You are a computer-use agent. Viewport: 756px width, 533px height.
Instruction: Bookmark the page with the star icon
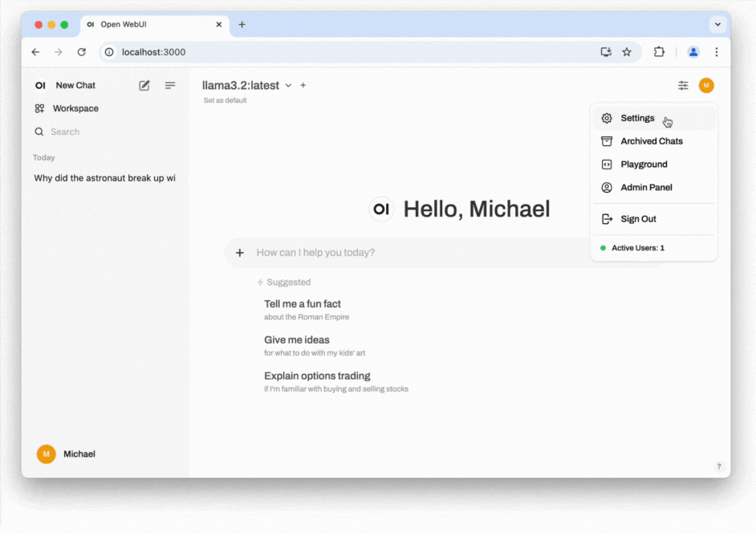(627, 51)
